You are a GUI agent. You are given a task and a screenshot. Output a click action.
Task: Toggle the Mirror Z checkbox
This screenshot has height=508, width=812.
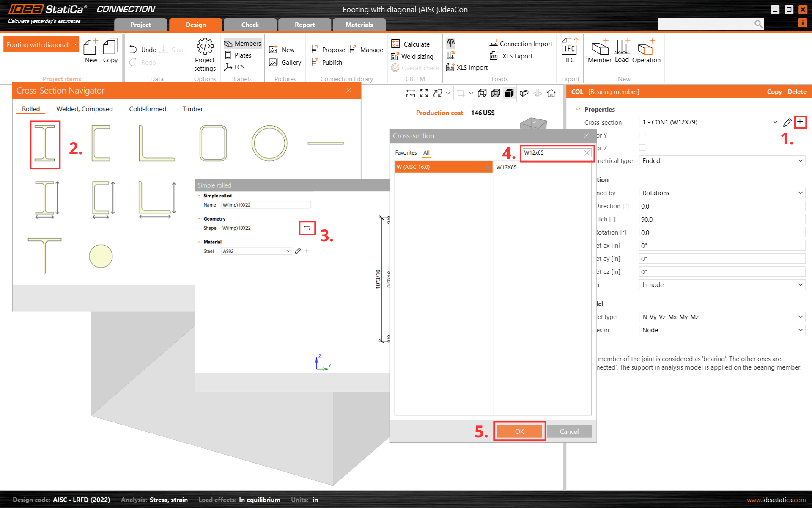pos(642,148)
